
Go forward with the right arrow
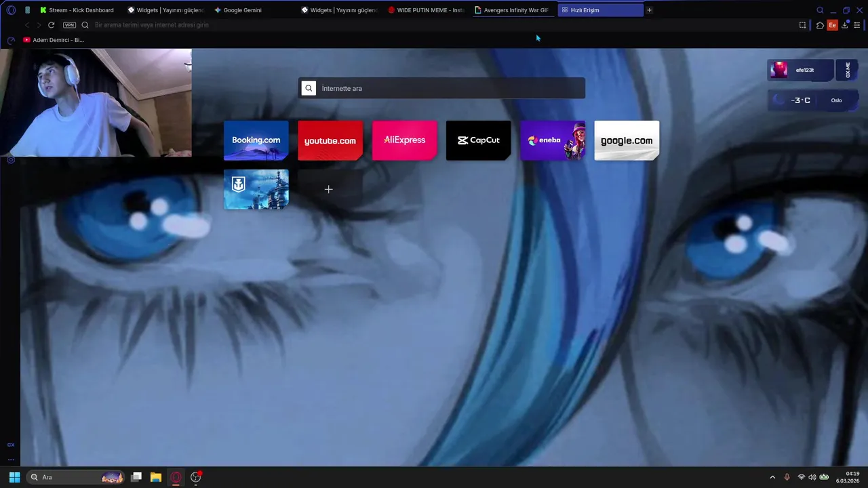point(39,25)
